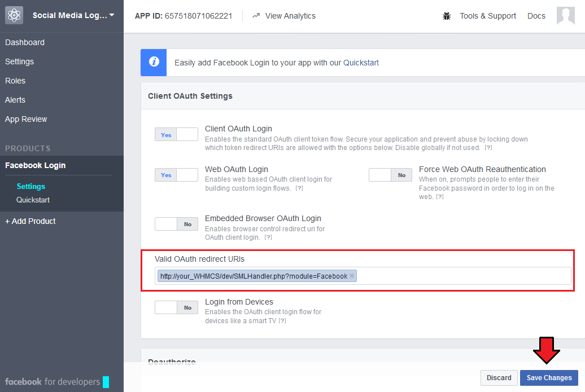Open the Docs link
This screenshot has height=392, width=585.
point(536,16)
